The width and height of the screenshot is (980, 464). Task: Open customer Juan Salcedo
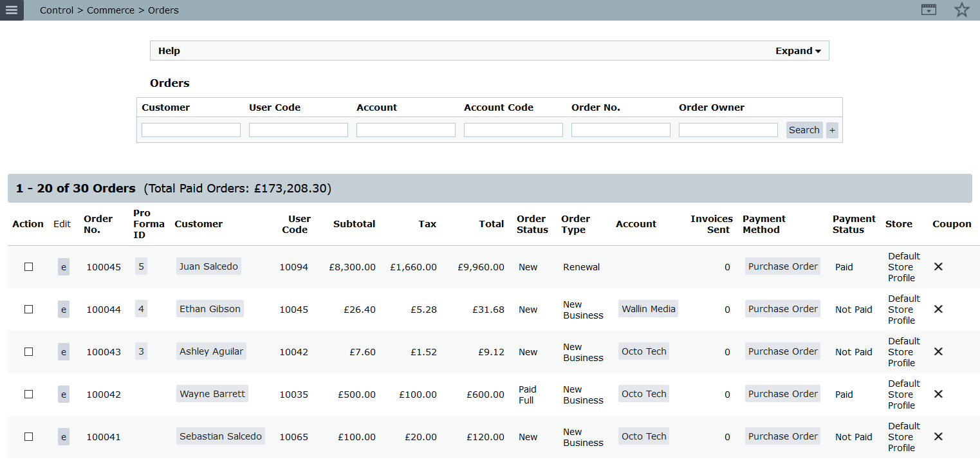(208, 266)
